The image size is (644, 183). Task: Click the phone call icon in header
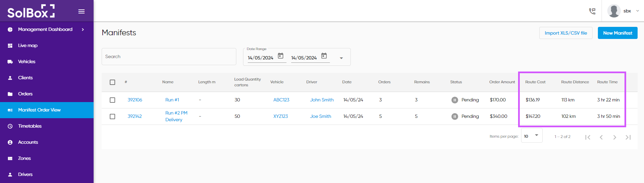point(592,11)
